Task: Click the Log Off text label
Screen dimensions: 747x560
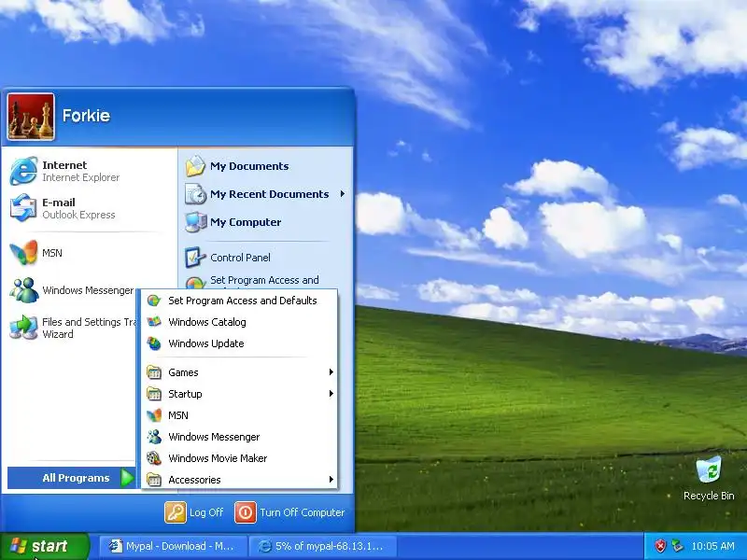Action: 206,512
